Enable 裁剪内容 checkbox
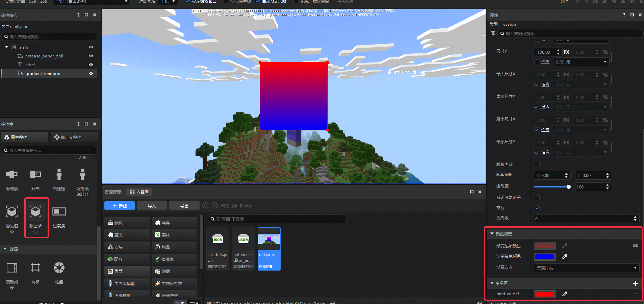644x304 pixels. coord(537,164)
